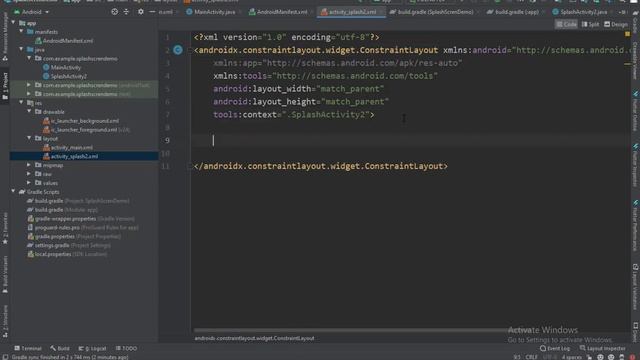Select SplashActivity2 class in project tree
Viewport: 640px width, 360px height.
(x=64, y=76)
